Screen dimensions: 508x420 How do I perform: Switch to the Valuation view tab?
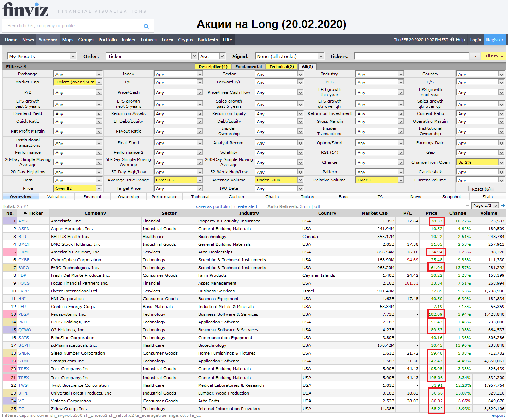pos(57,197)
